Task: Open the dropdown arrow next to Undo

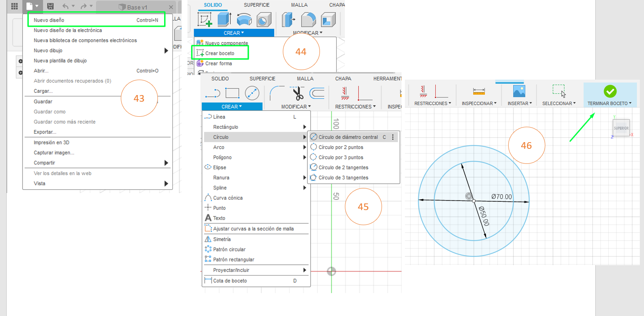Action: (x=73, y=6)
